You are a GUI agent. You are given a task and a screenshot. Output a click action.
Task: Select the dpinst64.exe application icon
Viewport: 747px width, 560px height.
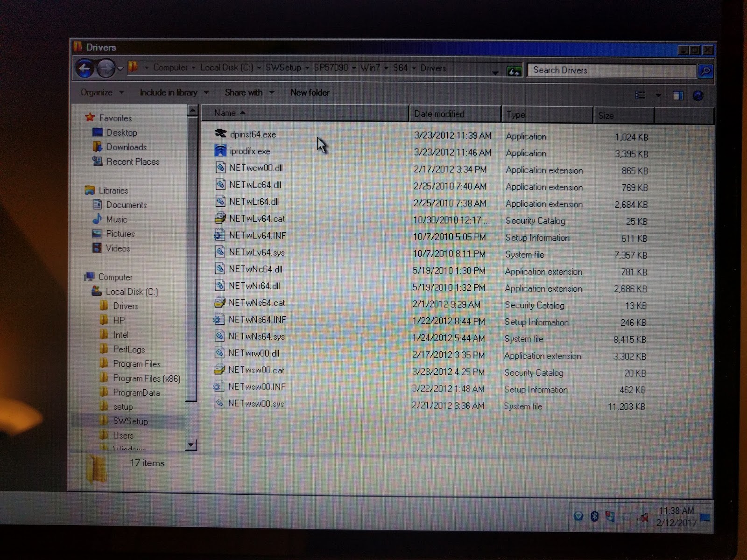(220, 134)
